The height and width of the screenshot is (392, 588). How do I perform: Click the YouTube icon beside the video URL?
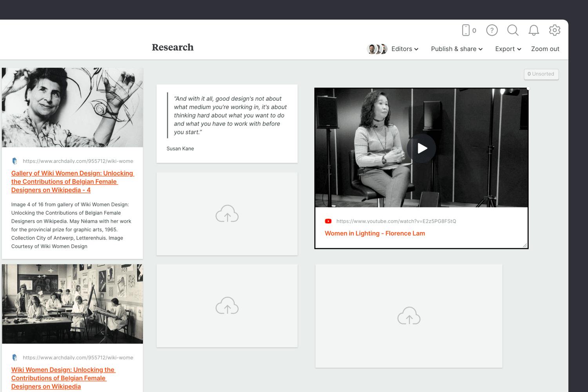point(328,221)
